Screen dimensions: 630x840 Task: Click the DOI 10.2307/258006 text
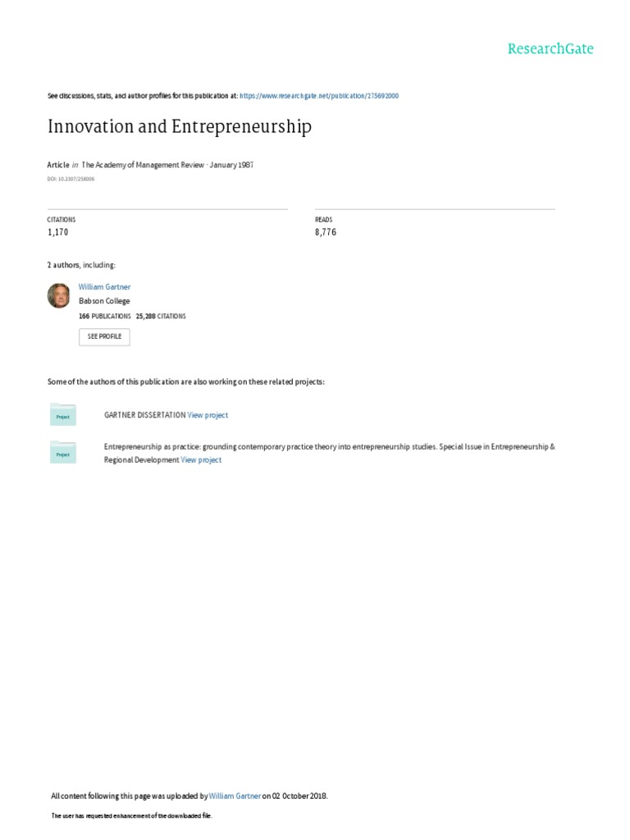pyautogui.click(x=71, y=179)
